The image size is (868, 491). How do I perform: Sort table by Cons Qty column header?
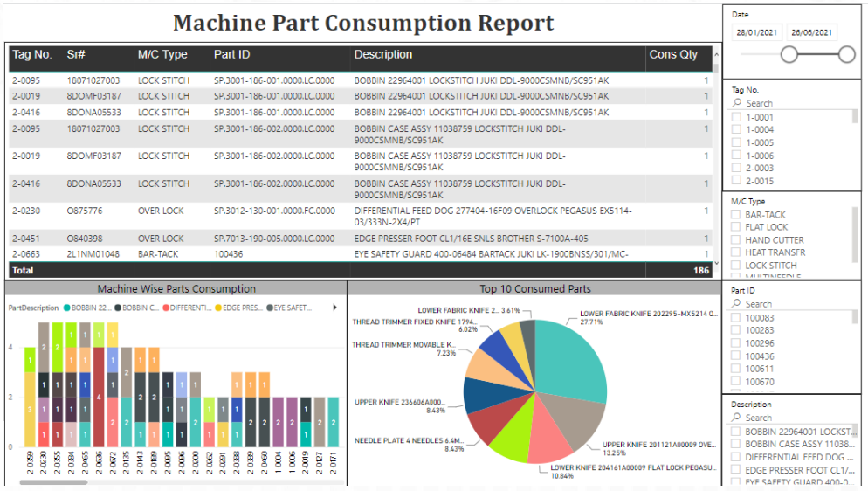[x=673, y=54]
